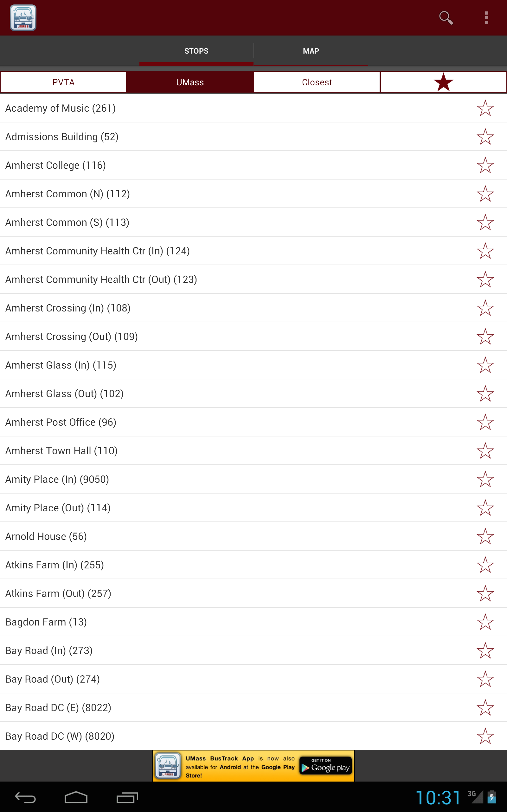
Task: Open the search magnifier icon
Action: pos(446,18)
